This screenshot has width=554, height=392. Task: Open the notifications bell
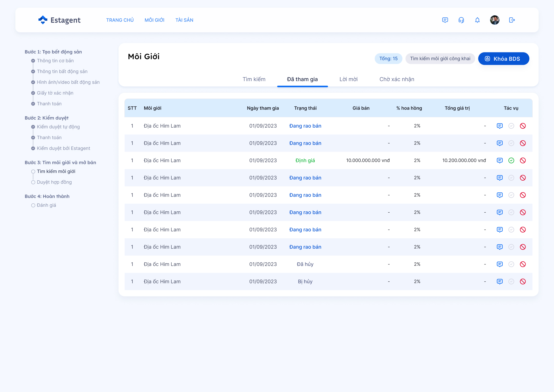click(x=477, y=20)
